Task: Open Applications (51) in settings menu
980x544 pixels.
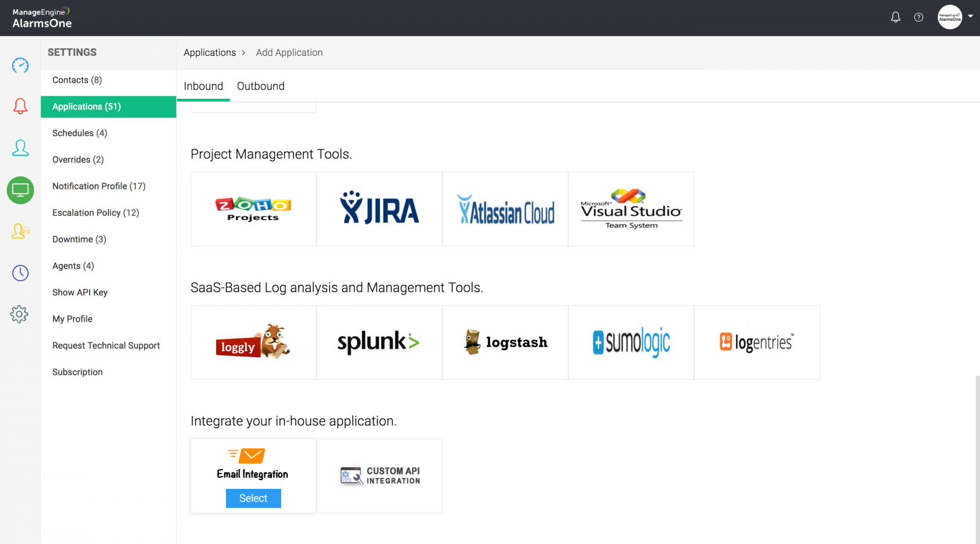Action: [108, 107]
